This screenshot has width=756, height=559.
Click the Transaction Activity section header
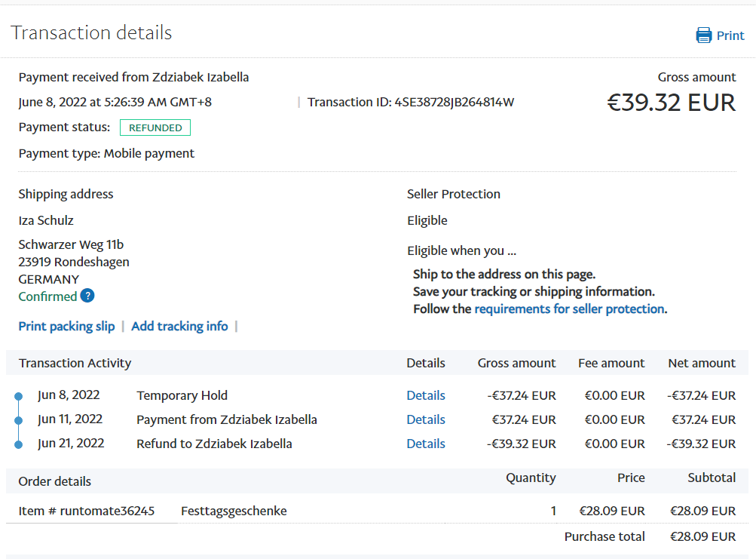[75, 363]
